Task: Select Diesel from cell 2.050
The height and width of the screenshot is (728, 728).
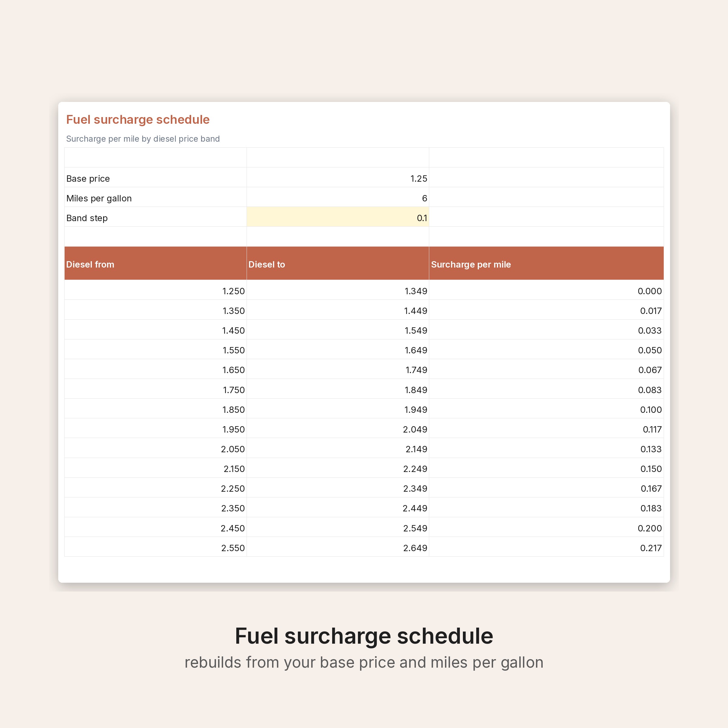Action: click(x=156, y=448)
